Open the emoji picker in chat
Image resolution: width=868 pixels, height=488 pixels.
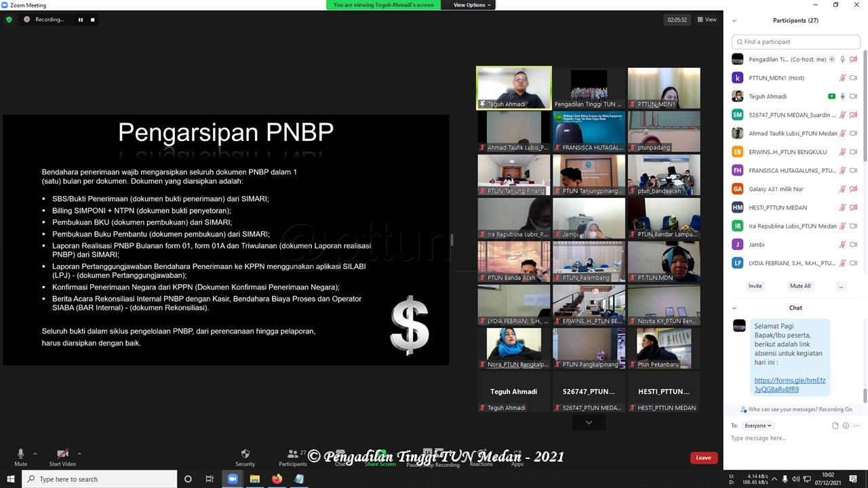846,426
